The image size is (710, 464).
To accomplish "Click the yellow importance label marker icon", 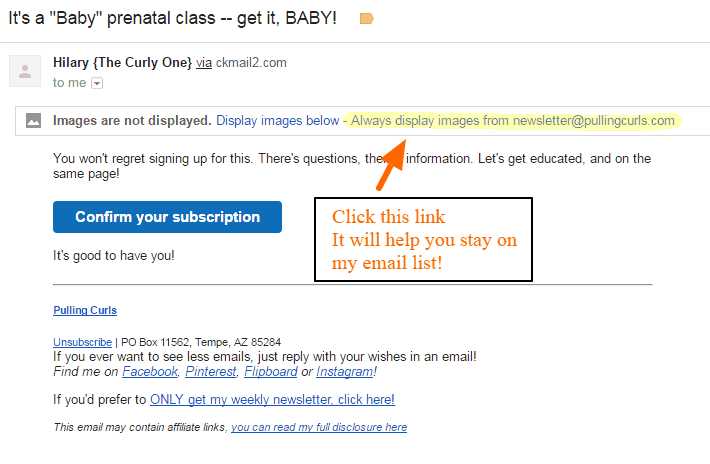I will pyautogui.click(x=366, y=19).
